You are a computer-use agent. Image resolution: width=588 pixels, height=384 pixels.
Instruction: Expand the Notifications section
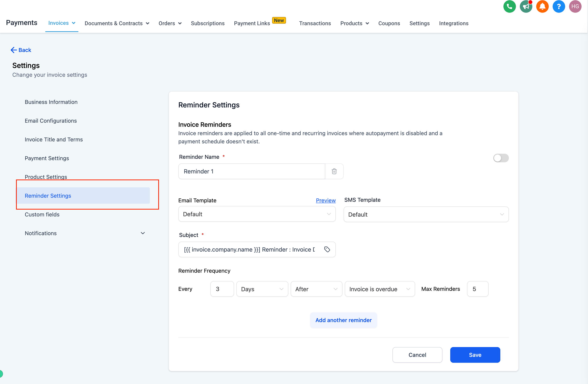click(x=144, y=233)
